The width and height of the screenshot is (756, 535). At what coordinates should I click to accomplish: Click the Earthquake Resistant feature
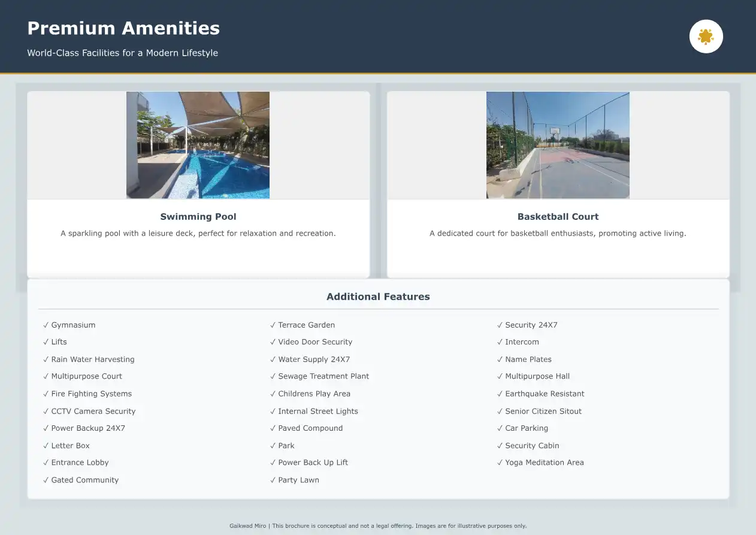[x=545, y=394]
